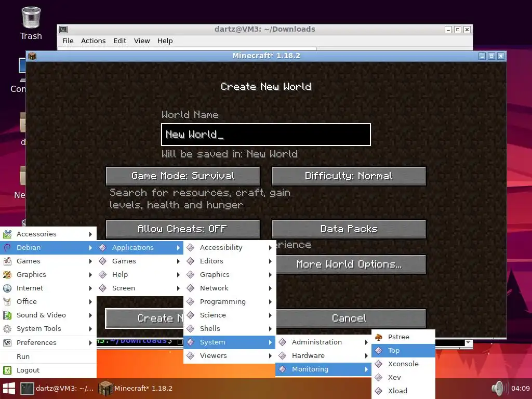Expand the Screen submenu arrow
Screen dimensions: 532x399
(x=178, y=288)
